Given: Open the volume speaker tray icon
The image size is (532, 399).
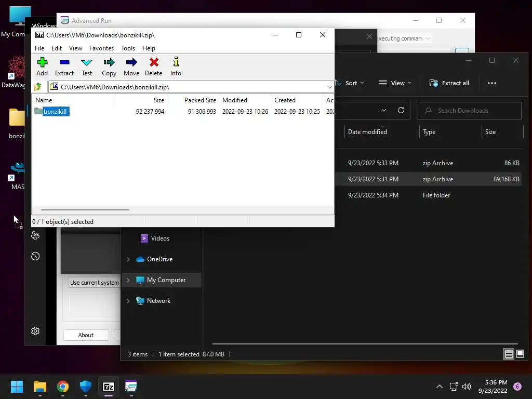Looking at the screenshot, I should click(467, 387).
